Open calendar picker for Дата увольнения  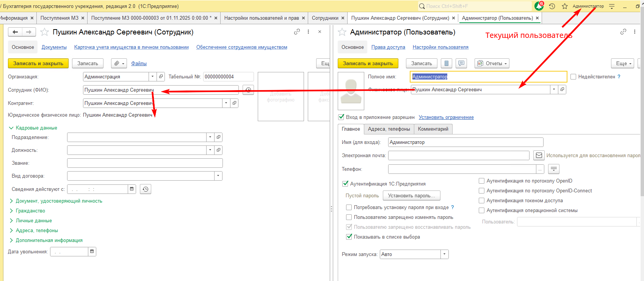click(x=92, y=251)
